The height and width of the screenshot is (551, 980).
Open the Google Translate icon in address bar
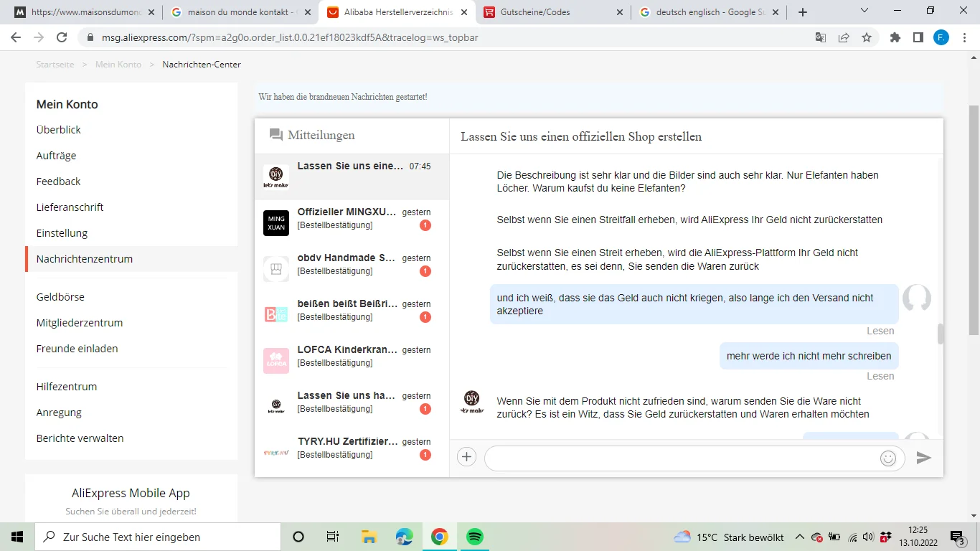coord(821,37)
